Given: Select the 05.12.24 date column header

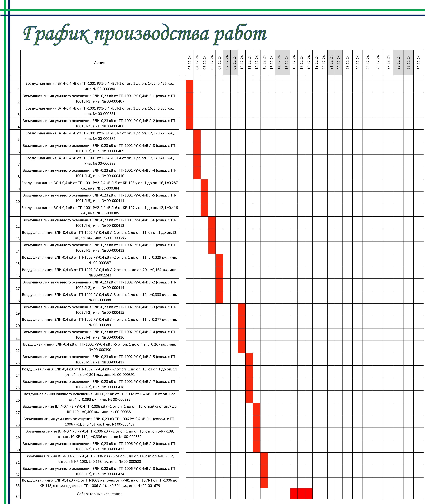Looking at the screenshot, I should [x=205, y=63].
